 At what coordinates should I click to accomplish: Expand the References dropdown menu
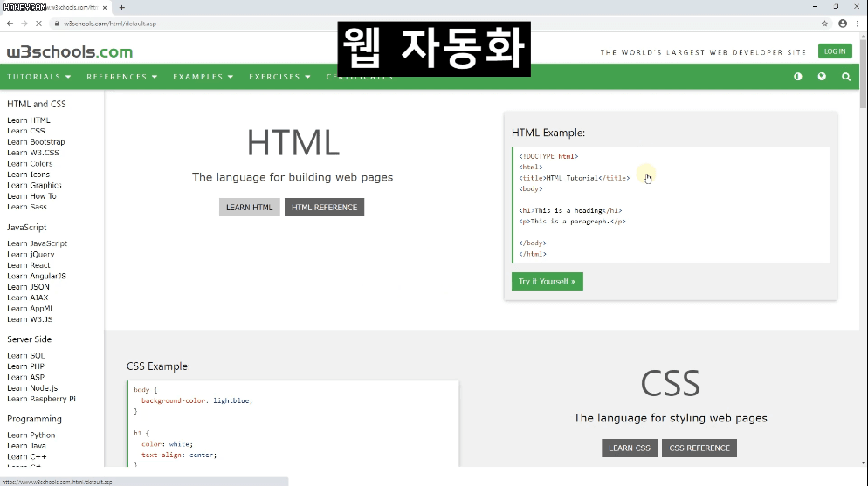tap(121, 77)
